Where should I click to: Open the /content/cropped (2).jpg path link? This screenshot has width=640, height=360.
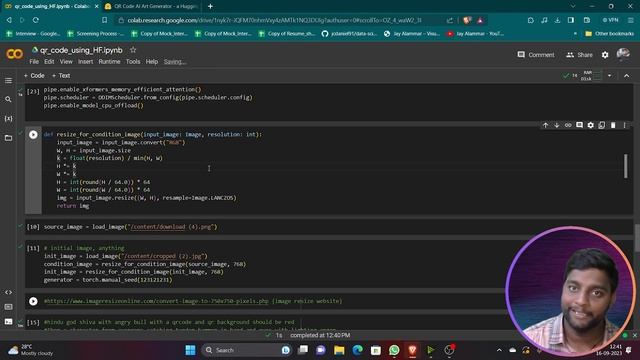pos(163,256)
